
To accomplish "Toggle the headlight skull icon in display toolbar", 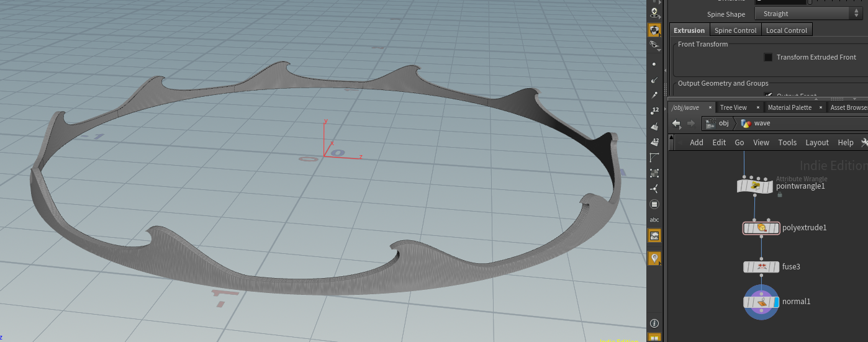I will tap(654, 12).
